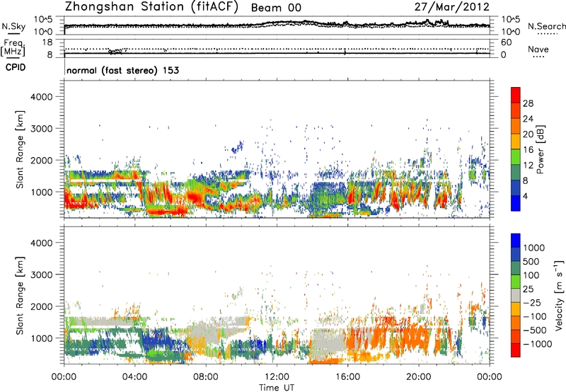Click the teal 100–500 Velocity colorbar segment
566x392 pixels.
516,268
